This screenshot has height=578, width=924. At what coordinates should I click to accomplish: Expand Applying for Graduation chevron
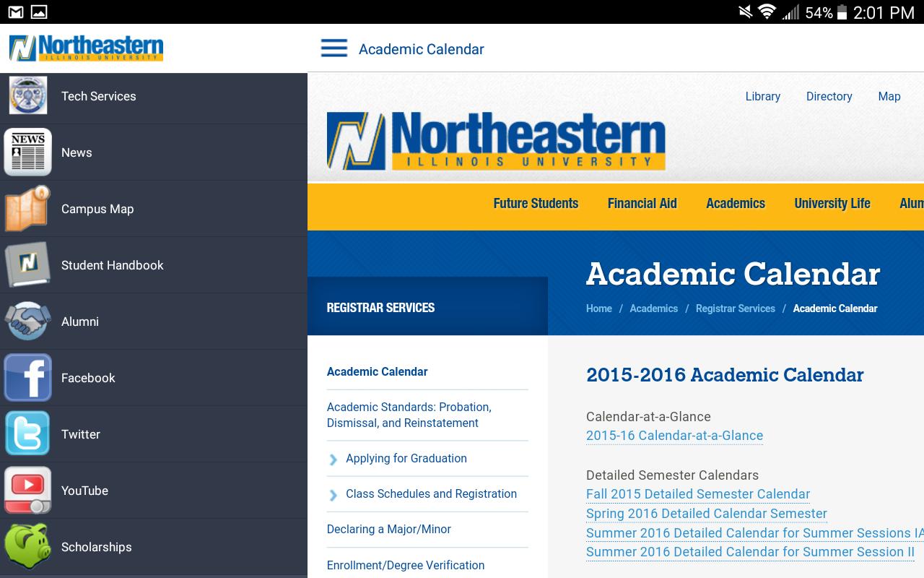(333, 460)
